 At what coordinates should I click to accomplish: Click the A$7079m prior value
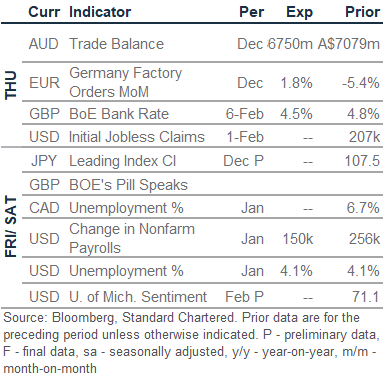(x=349, y=44)
